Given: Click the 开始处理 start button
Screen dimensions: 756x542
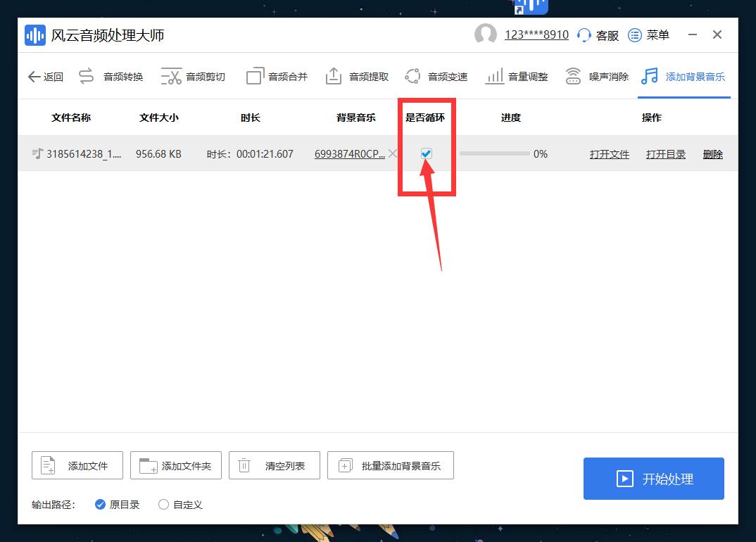Looking at the screenshot, I should (653, 479).
